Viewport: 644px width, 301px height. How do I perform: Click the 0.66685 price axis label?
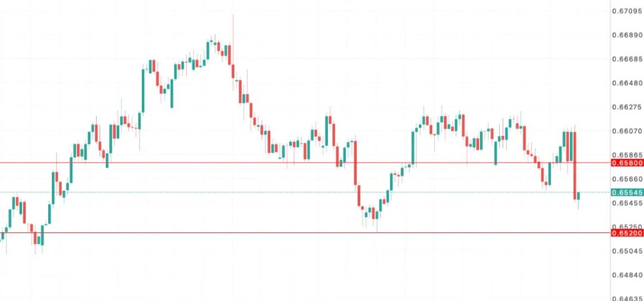pos(627,59)
